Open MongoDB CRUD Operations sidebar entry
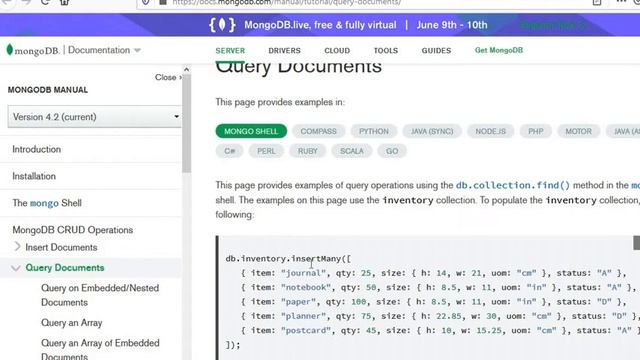 pyautogui.click(x=73, y=230)
